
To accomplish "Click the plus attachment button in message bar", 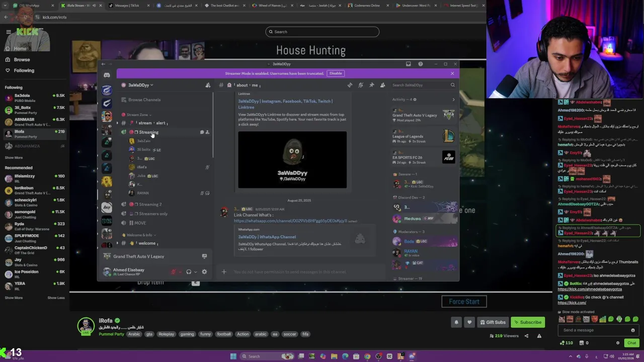I will point(224,272).
